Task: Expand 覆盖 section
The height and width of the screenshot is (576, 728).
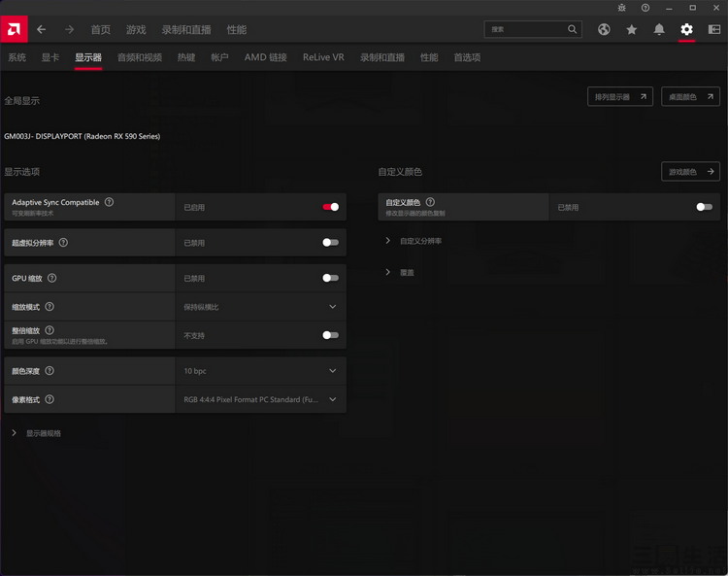Action: click(x=400, y=272)
